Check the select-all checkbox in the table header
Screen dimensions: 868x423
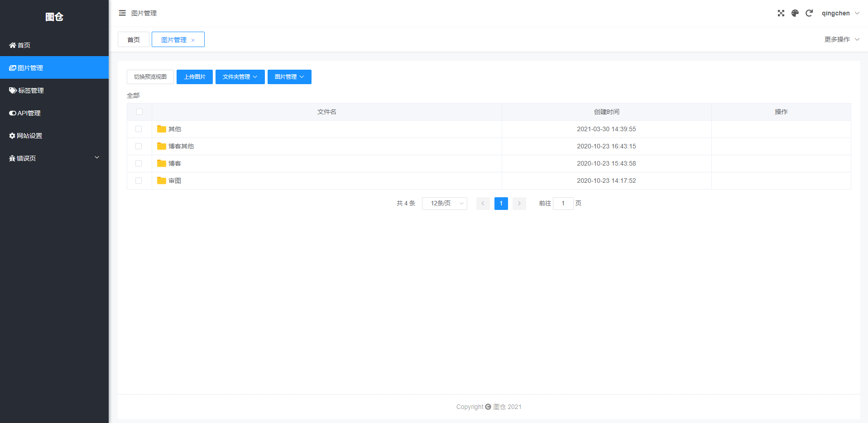[139, 112]
